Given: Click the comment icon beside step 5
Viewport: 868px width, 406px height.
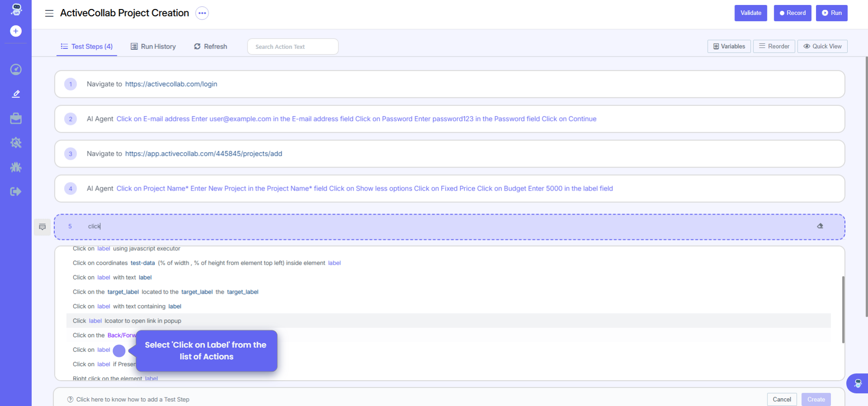Looking at the screenshot, I should pyautogui.click(x=43, y=227).
